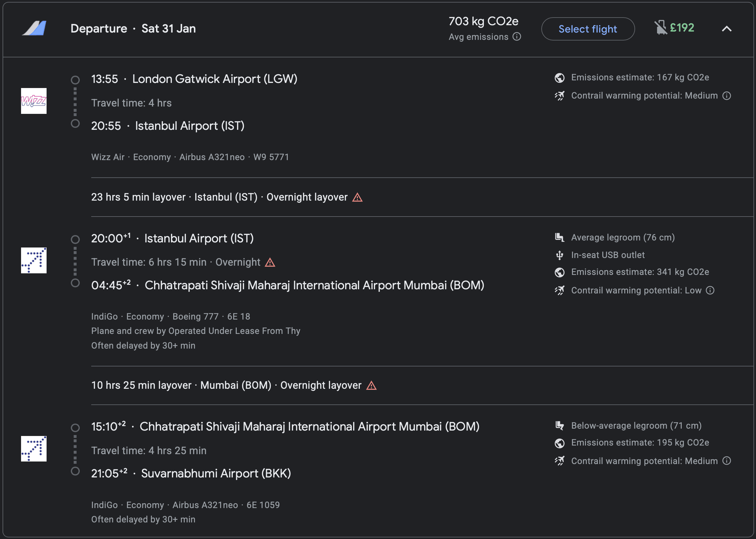The image size is (756, 539).
Task: Click the Overnight travel time warning icon
Action: [270, 262]
